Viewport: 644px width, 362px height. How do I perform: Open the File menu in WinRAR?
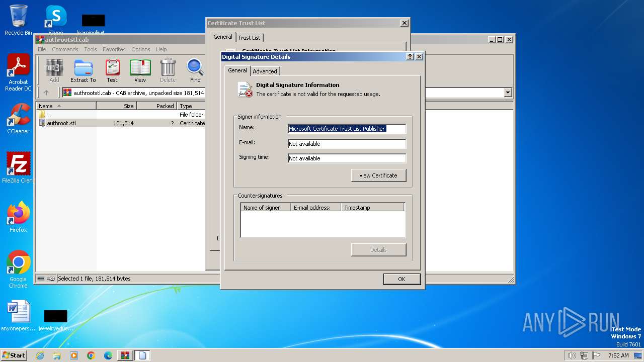point(42,49)
